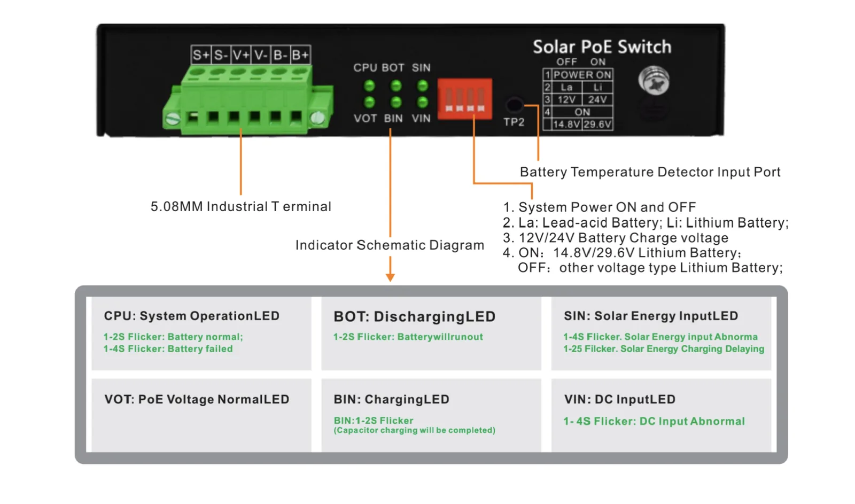Screen dimensions: 855x504
Task: Click the green VIN indicator LED
Action: pyautogui.click(x=422, y=102)
